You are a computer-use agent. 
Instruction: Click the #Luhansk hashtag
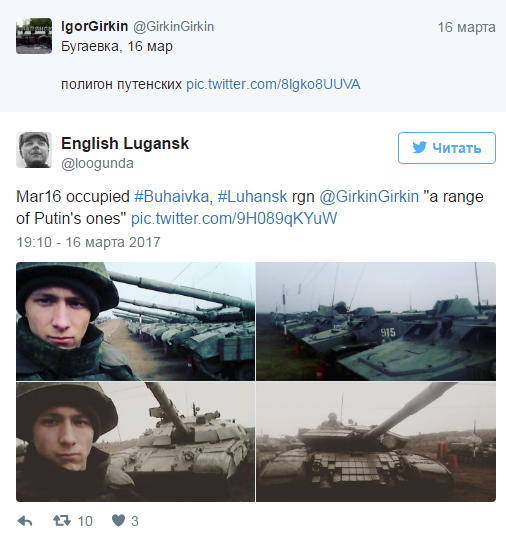[252, 197]
